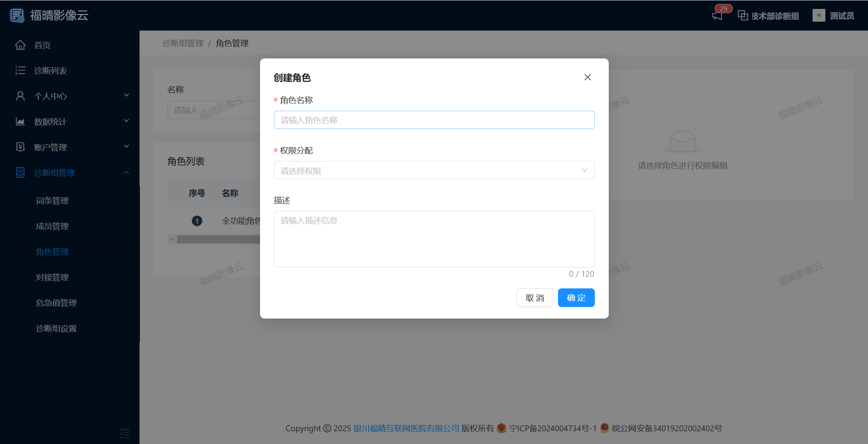Click the 数据统计 chart icon

pyautogui.click(x=20, y=122)
